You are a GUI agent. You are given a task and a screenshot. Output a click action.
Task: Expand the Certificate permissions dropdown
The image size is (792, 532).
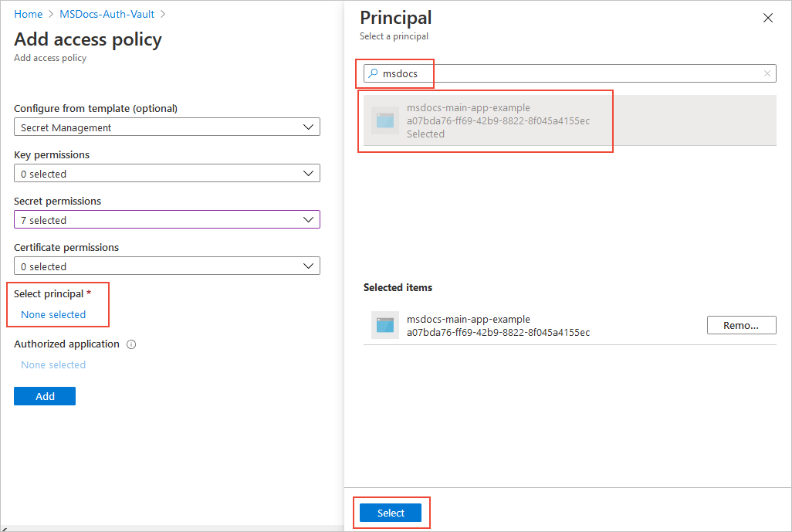[167, 266]
